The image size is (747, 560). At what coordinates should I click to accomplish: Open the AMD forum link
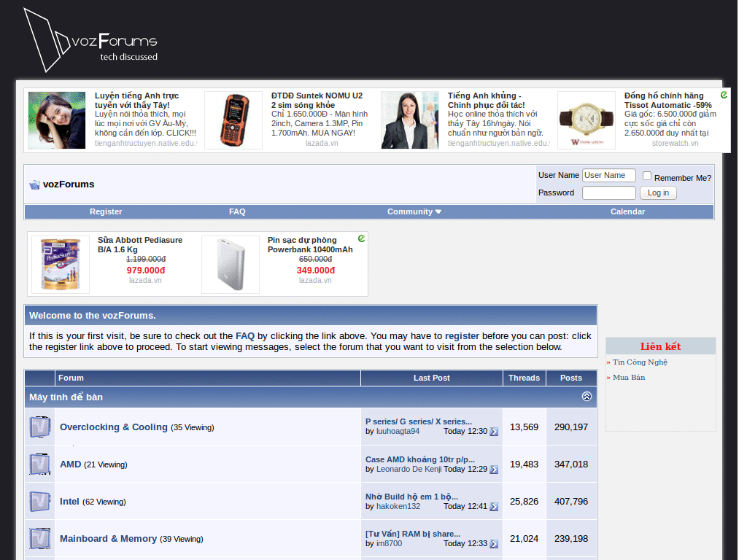71,464
